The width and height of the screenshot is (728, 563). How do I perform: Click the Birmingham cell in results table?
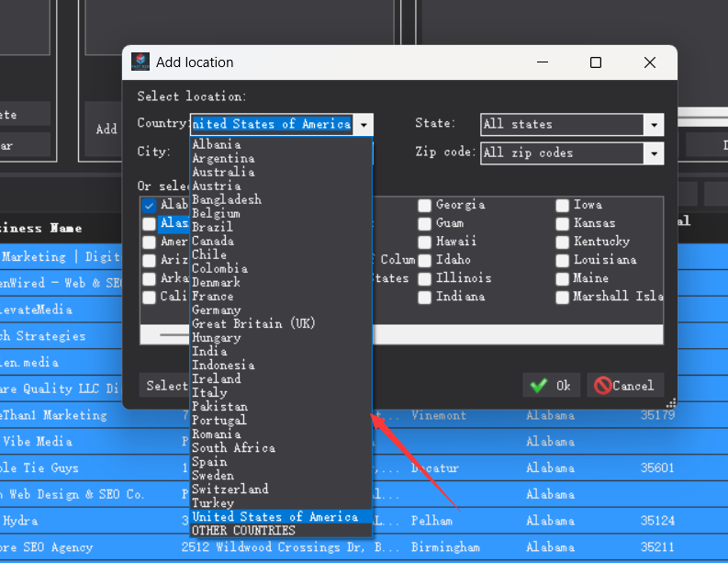(445, 547)
